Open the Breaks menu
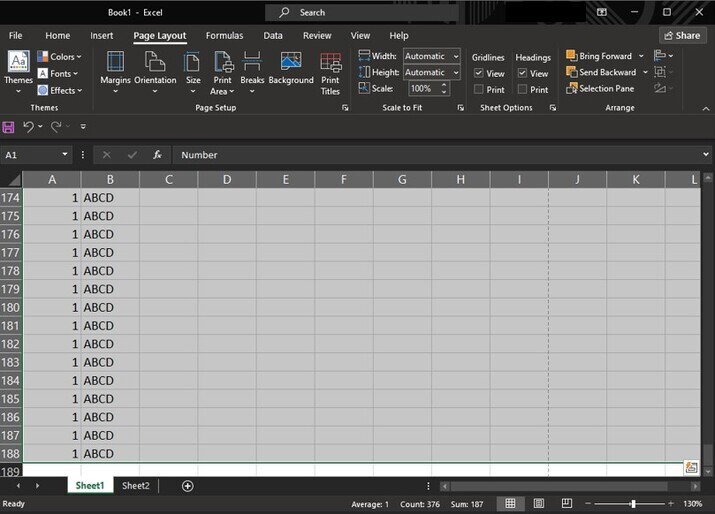Image resolution: width=715 pixels, height=514 pixels. (252, 70)
